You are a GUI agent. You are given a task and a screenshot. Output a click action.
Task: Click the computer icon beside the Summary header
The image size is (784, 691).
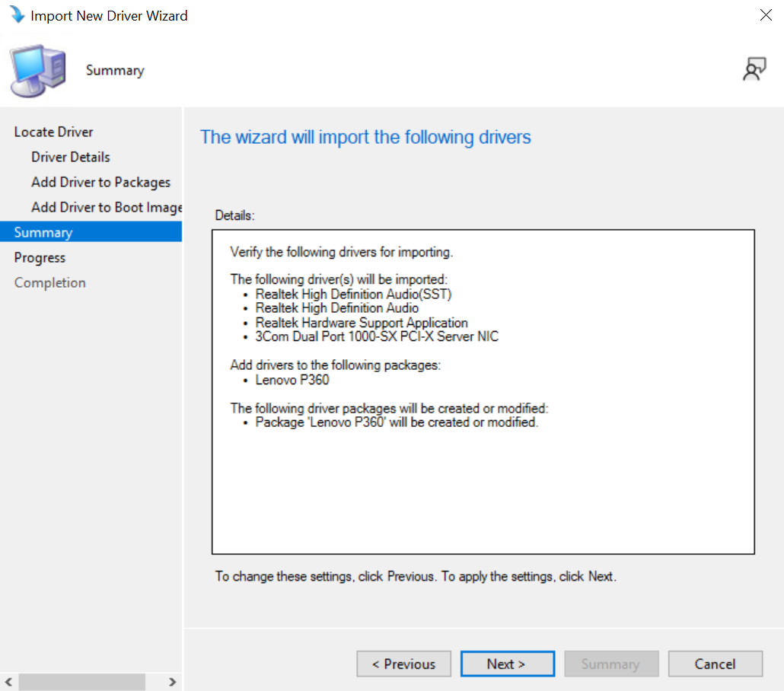coord(39,71)
